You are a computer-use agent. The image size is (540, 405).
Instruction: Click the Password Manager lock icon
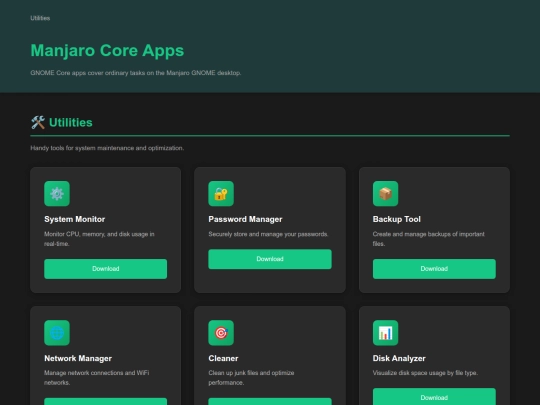pyautogui.click(x=221, y=194)
